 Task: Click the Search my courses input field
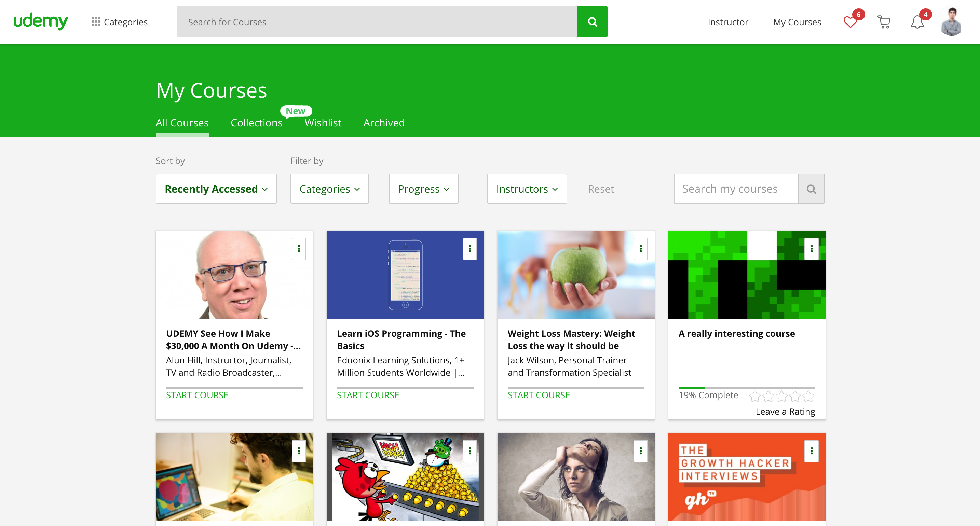point(736,189)
